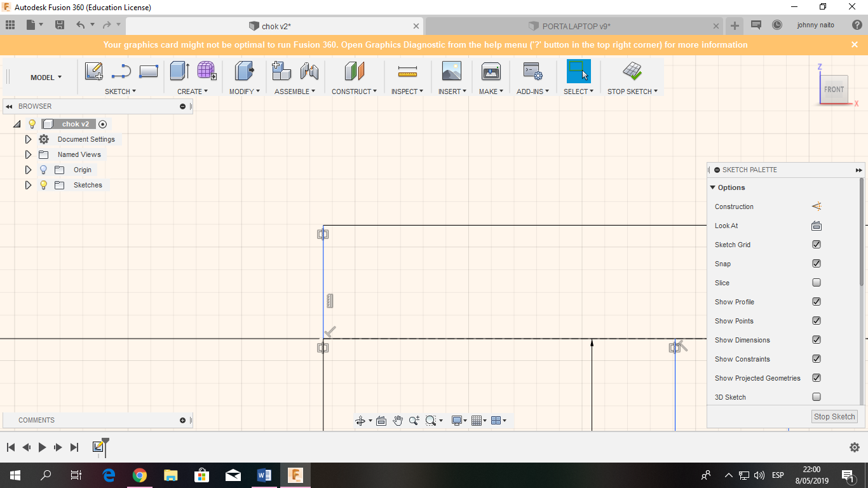The width and height of the screenshot is (868, 488).
Task: Click the Make 3D print icon
Action: 491,71
